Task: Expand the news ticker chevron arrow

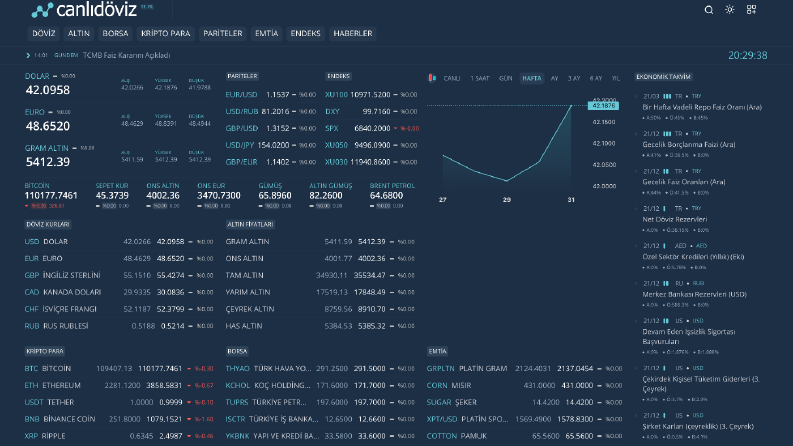Action: point(28,55)
